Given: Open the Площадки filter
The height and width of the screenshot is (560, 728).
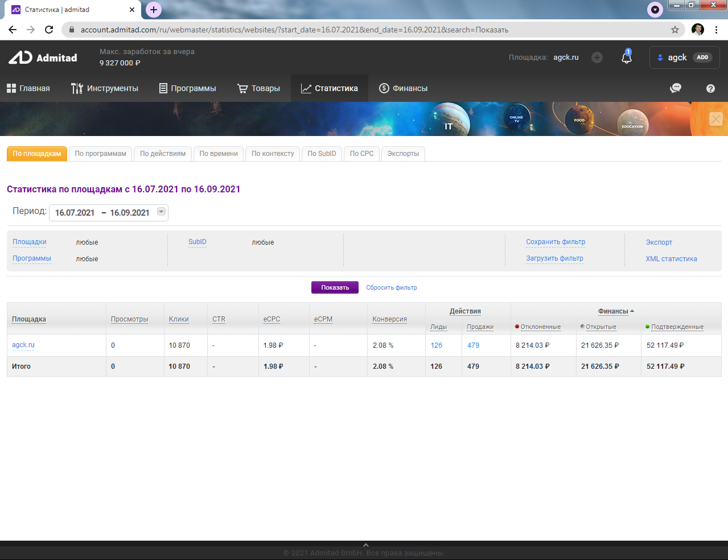Looking at the screenshot, I should pyautogui.click(x=30, y=242).
